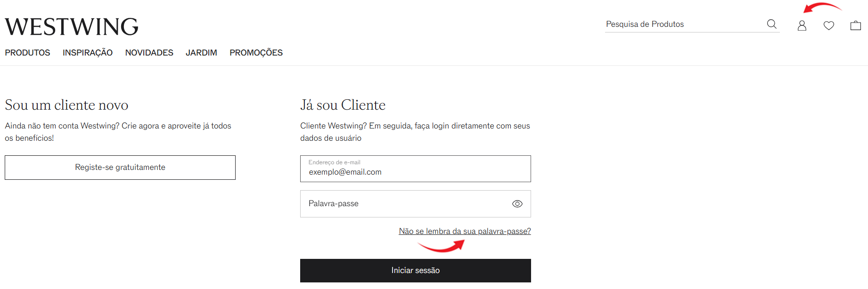Click Registe-se gratuitamente button

120,168
